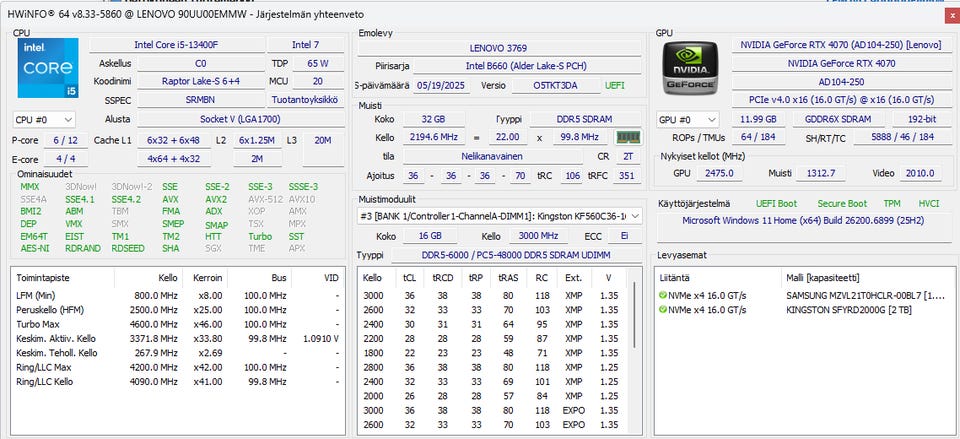This screenshot has height=439, width=960.
Task: Click the green memory module icon
Action: click(627, 137)
